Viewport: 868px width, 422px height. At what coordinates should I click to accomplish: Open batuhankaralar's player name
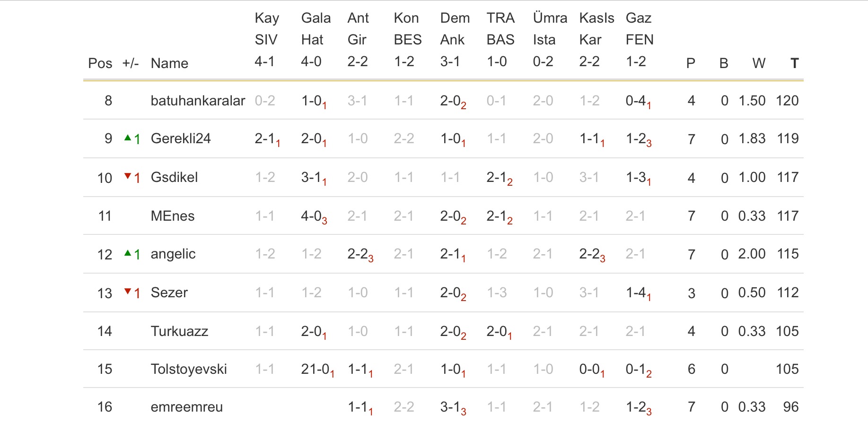tap(198, 101)
